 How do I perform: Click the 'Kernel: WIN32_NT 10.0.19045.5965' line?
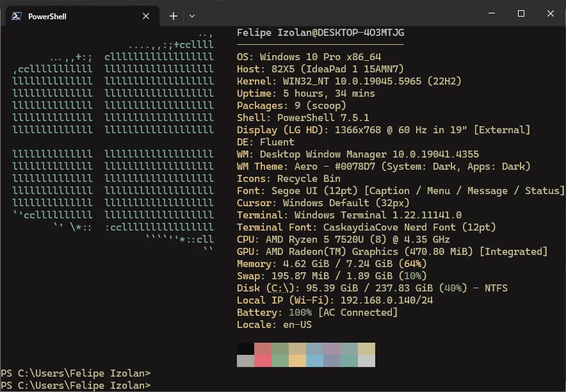tap(349, 81)
